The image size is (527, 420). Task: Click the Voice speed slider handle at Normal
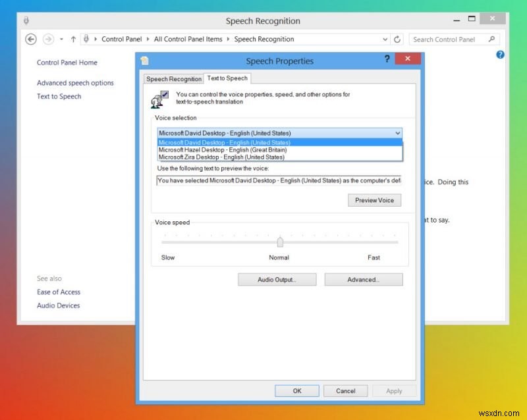279,242
